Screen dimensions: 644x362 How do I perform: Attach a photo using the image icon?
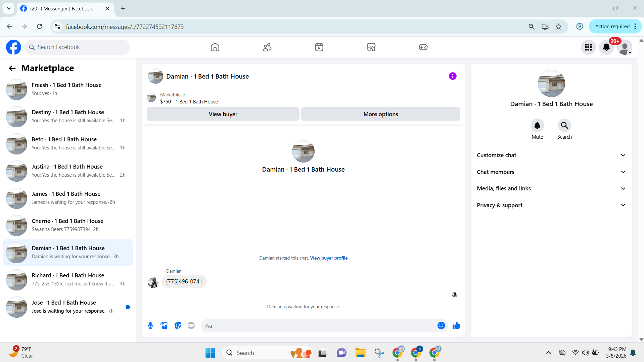[164, 325]
